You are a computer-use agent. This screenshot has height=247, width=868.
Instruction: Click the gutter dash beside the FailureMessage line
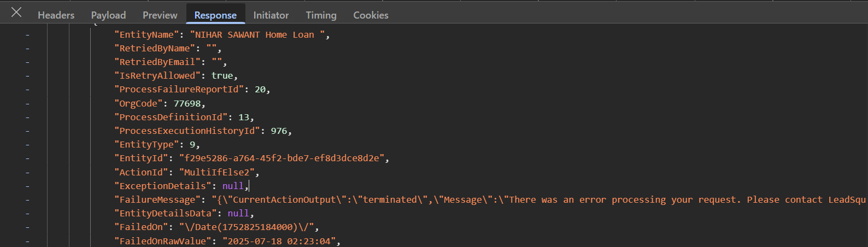tap(27, 200)
